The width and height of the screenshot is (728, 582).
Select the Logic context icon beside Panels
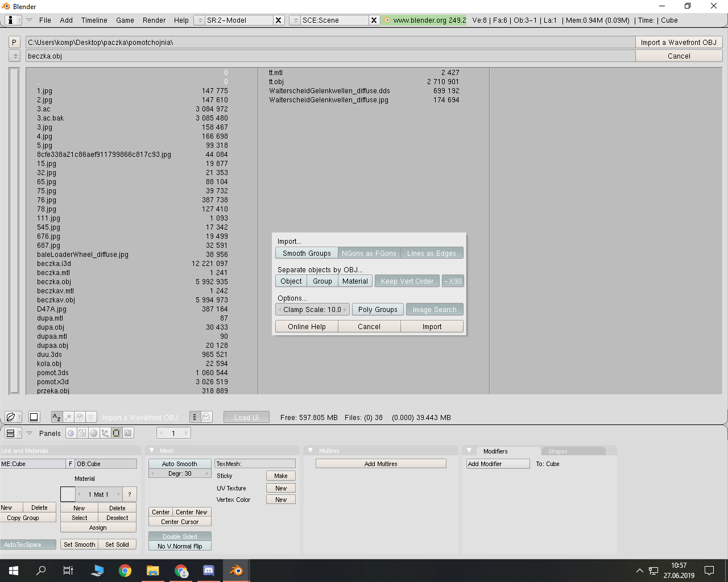[71, 433]
